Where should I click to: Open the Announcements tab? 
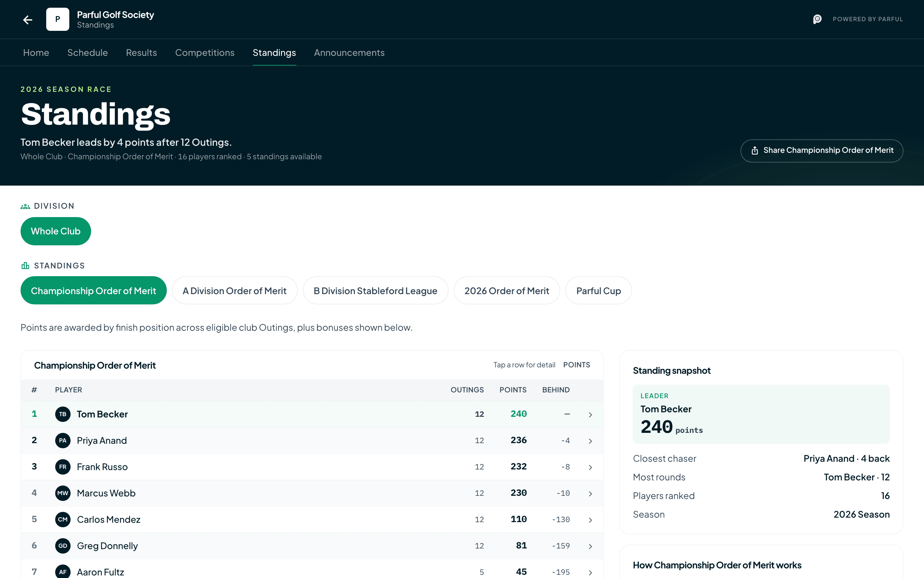click(x=349, y=53)
